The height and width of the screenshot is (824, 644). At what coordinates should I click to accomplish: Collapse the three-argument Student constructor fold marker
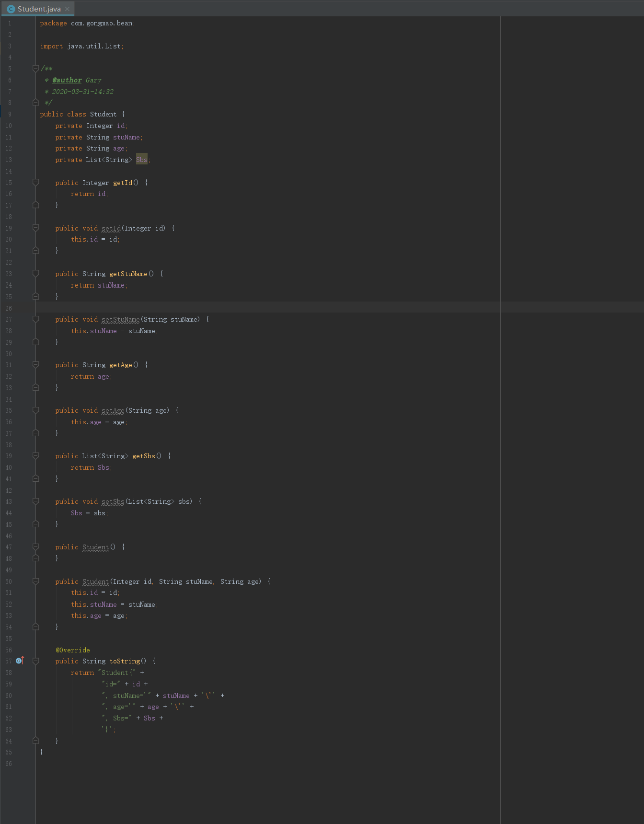35,581
